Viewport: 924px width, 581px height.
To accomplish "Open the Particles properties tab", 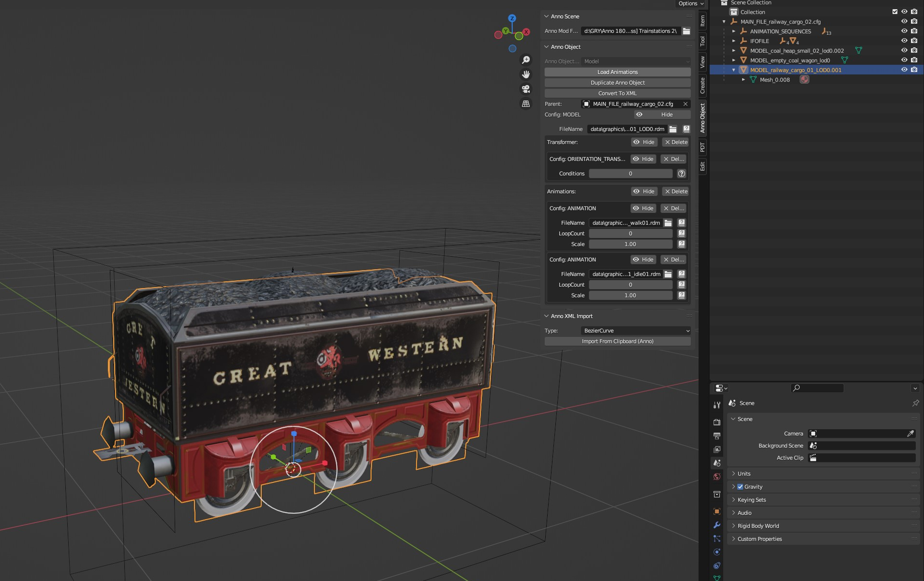I will 717,538.
